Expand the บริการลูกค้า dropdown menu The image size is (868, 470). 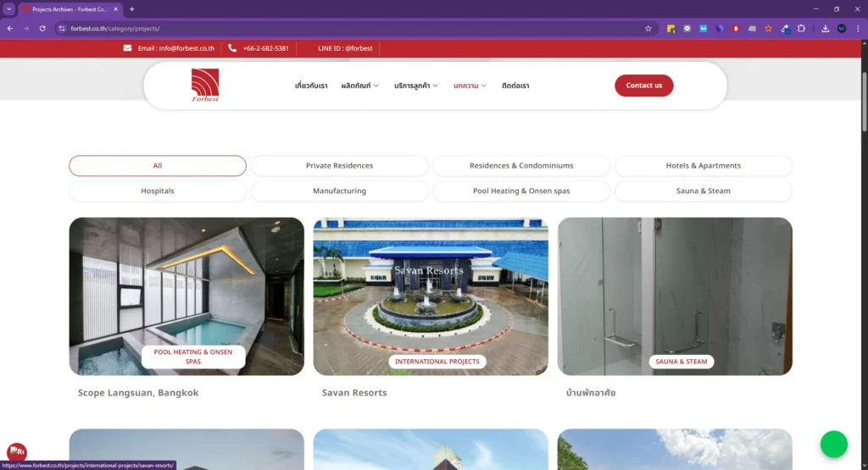pyautogui.click(x=415, y=86)
